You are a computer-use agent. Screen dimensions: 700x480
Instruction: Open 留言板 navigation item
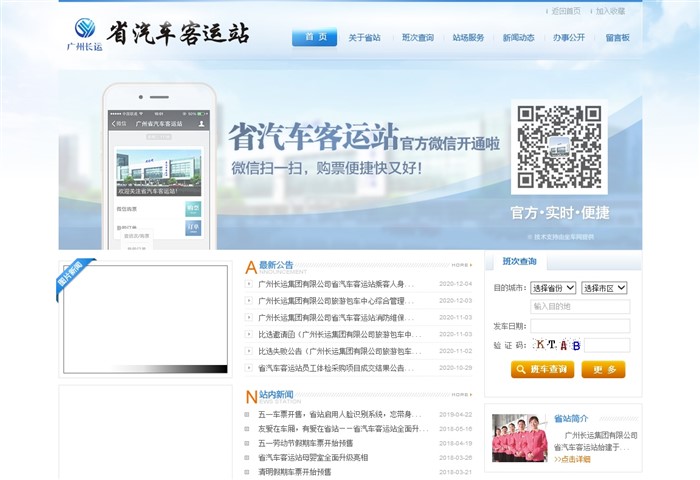[x=617, y=38]
